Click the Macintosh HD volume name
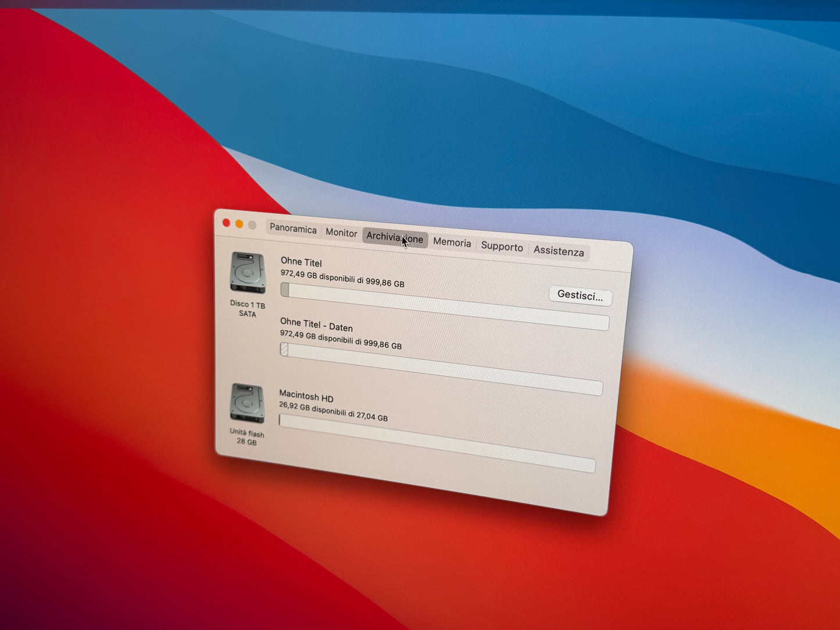840x630 pixels. [x=306, y=396]
